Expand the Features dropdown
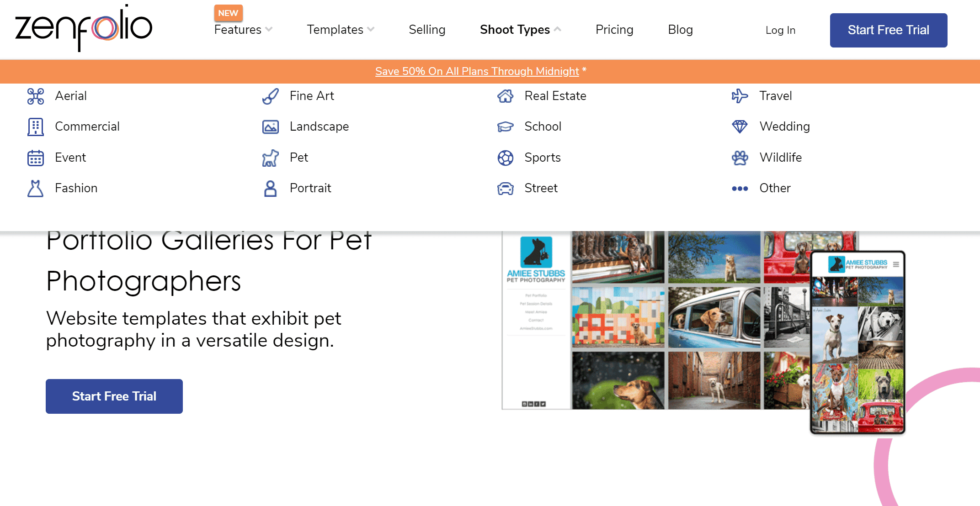The width and height of the screenshot is (980, 506). [243, 30]
